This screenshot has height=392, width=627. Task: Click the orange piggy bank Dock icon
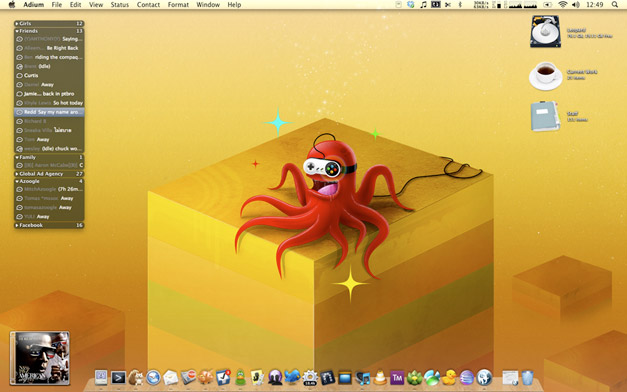(x=206, y=377)
